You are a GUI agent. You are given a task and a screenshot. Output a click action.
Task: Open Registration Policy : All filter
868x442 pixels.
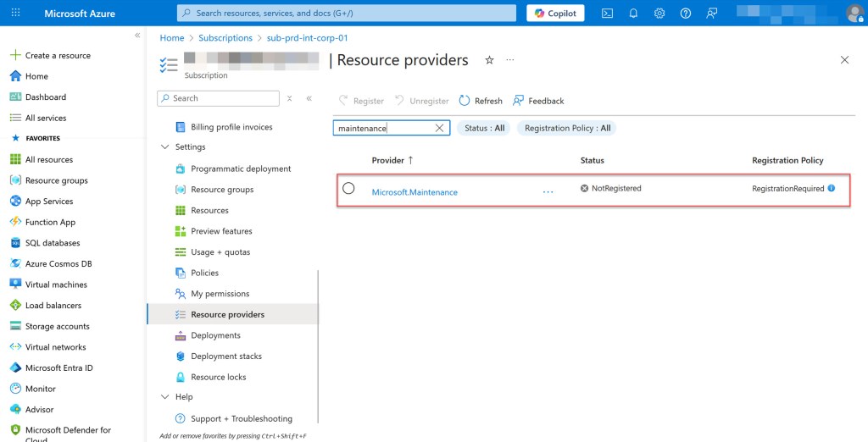pos(567,128)
